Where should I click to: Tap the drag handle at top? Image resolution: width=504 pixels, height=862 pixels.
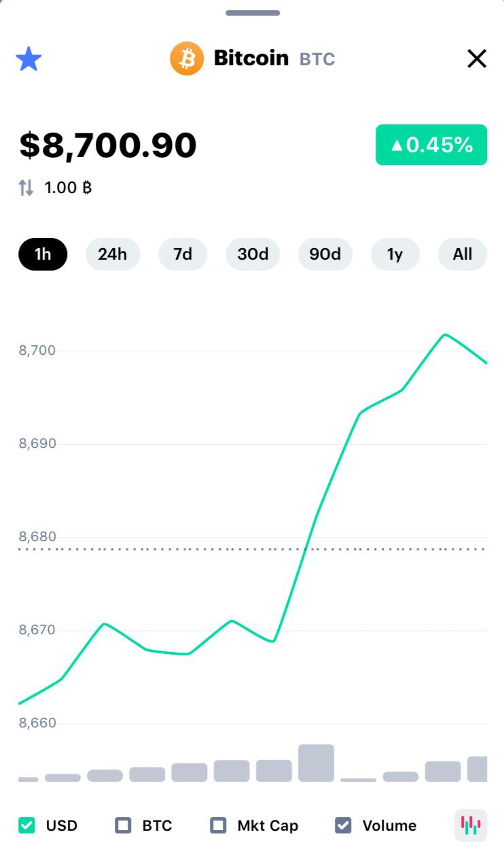(253, 13)
